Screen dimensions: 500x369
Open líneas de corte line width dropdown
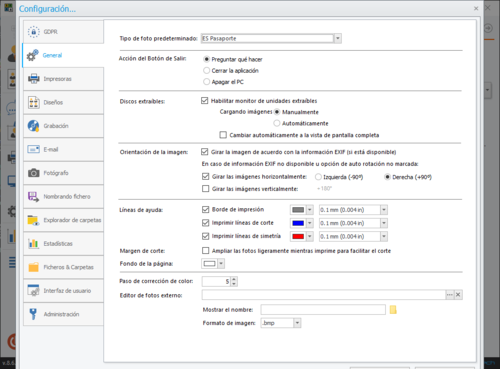coord(384,223)
